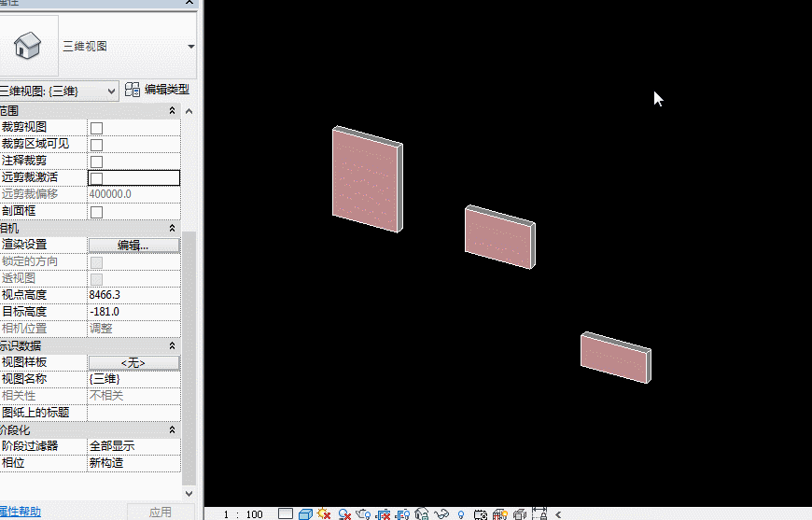Click the view control bar collapse arrow
The width and height of the screenshot is (812, 520).
558,514
